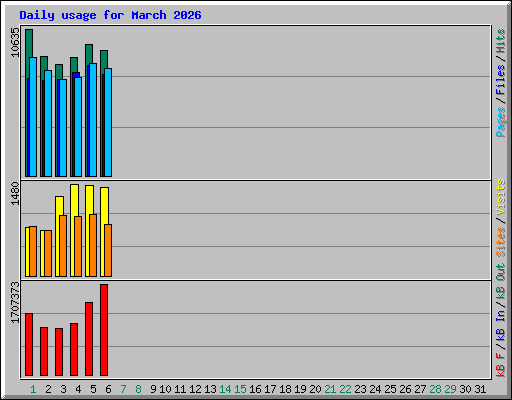The height and width of the screenshot is (400, 512).
Task: Click day 3 on the date axis
Action: [x=63, y=389]
